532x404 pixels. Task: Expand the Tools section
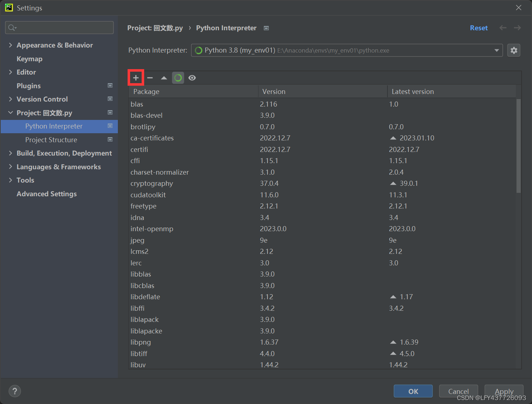coord(10,180)
